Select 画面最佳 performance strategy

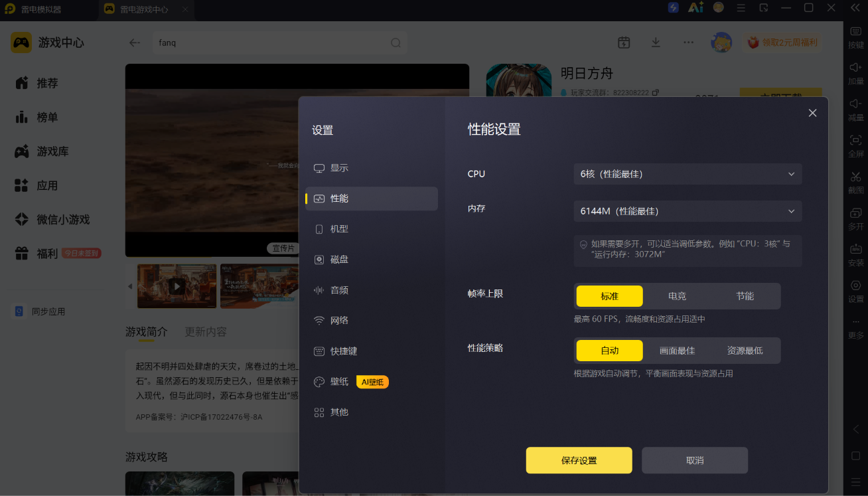(678, 351)
